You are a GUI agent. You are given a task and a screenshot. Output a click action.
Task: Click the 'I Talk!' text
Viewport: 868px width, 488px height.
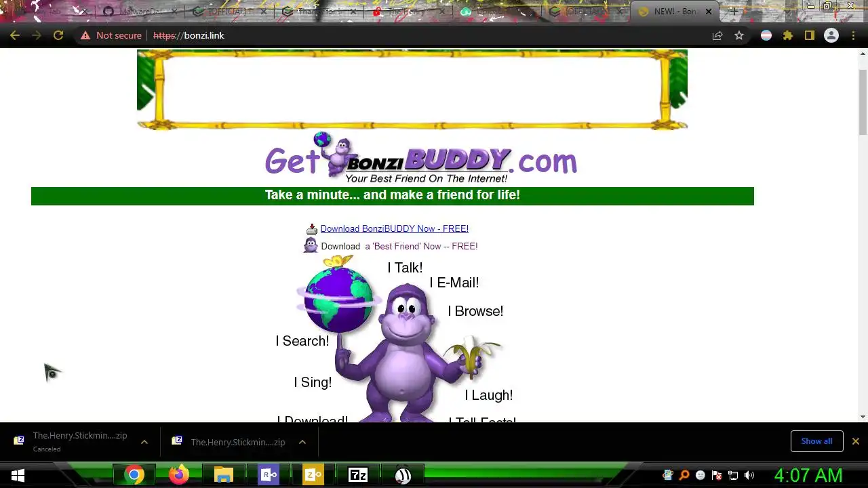click(405, 268)
